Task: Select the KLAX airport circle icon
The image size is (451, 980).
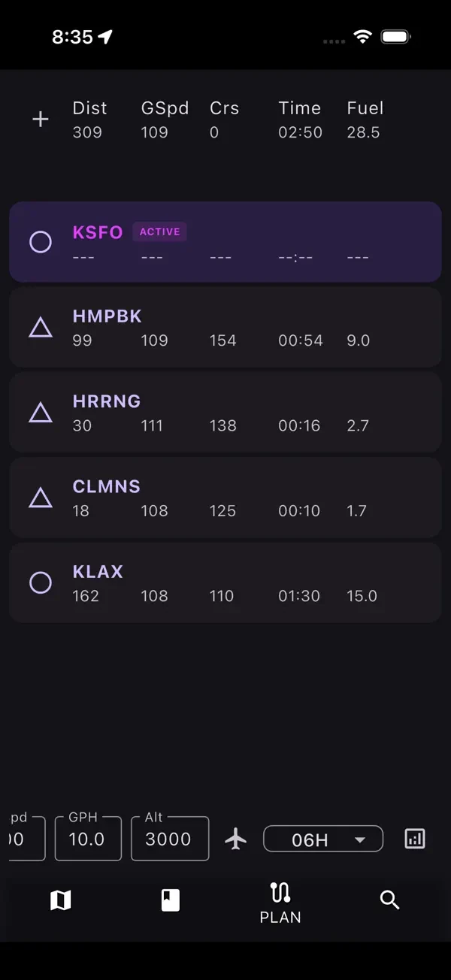Action: [x=41, y=583]
